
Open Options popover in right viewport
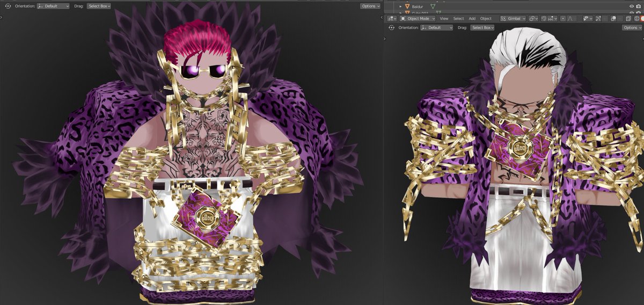(x=632, y=27)
